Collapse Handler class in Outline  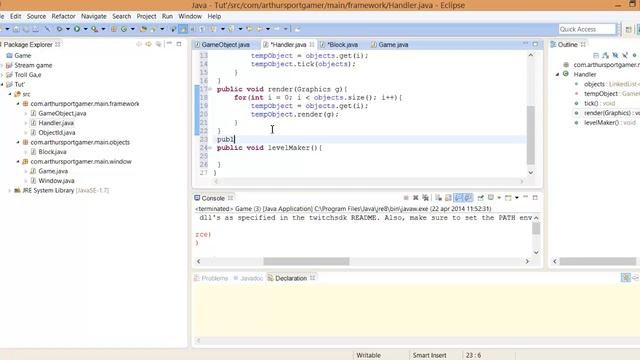(557, 74)
